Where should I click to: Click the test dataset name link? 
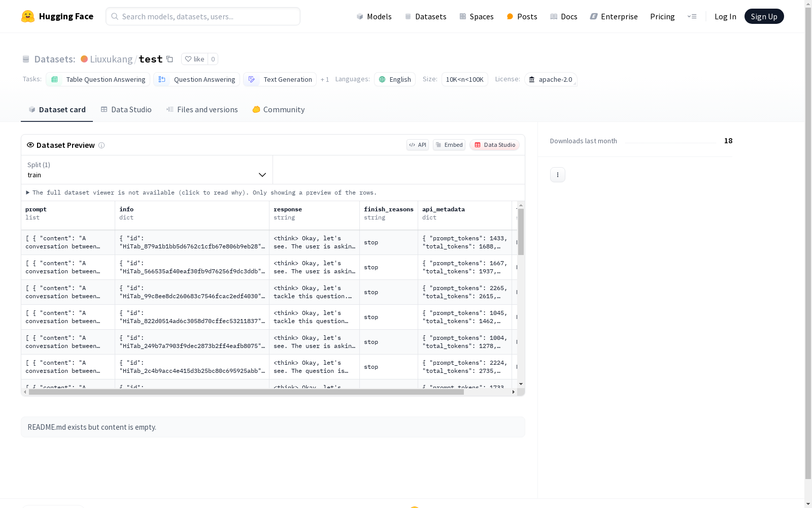click(x=151, y=59)
